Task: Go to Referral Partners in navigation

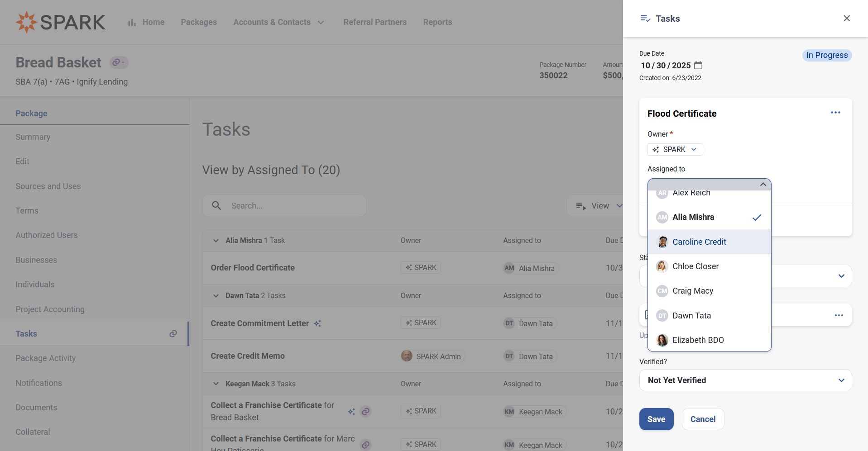Action: (x=375, y=22)
